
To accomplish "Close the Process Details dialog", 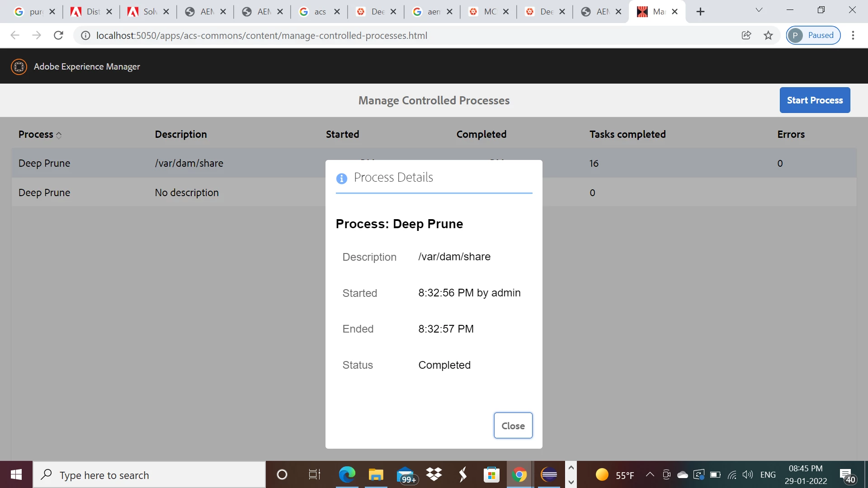I will click(513, 426).
